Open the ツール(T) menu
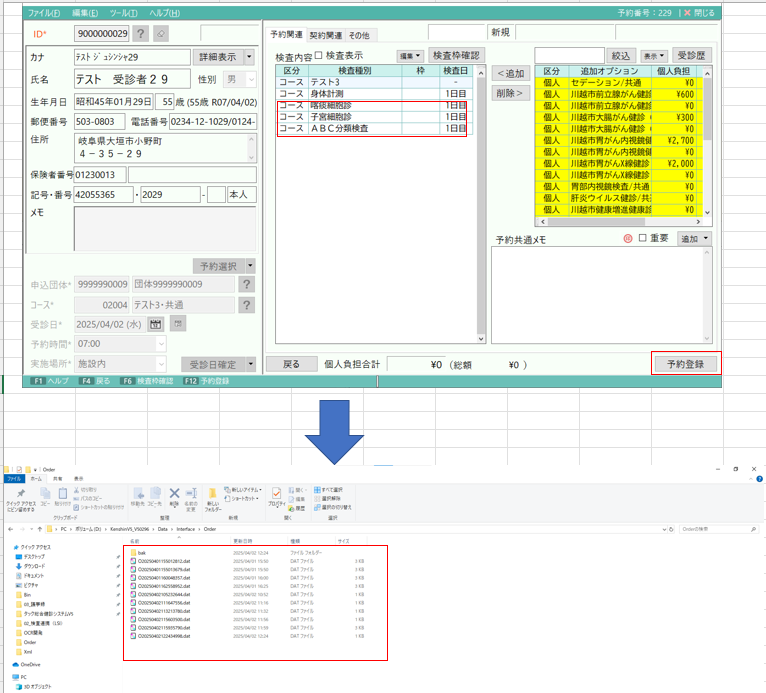Image resolution: width=766 pixels, height=693 pixels. click(x=123, y=13)
